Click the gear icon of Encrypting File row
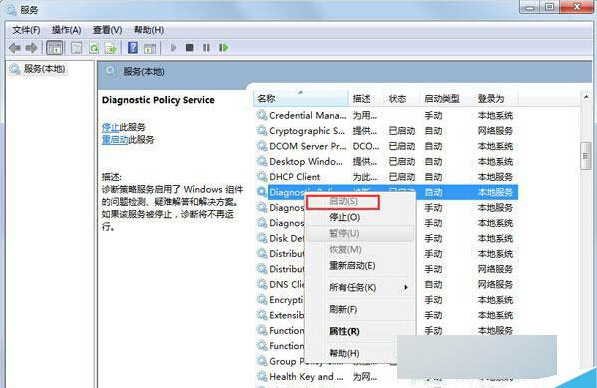Image resolution: width=597 pixels, height=388 pixels. click(x=262, y=300)
